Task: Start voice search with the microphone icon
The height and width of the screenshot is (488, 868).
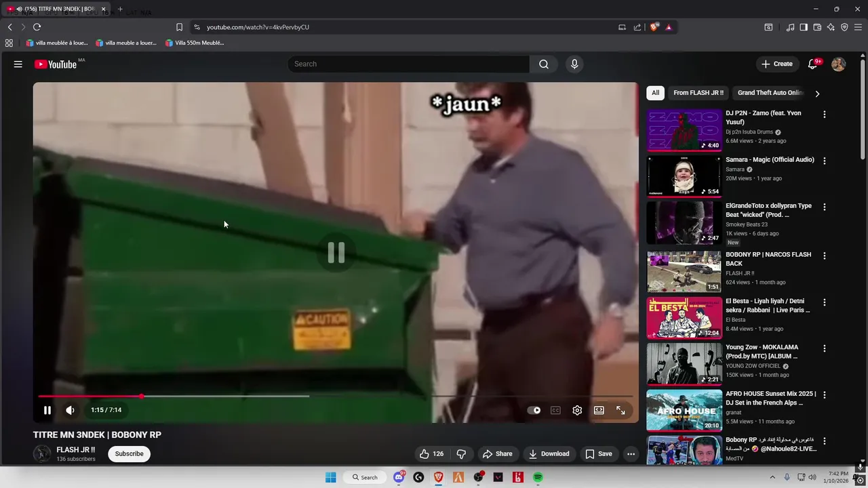Action: [574, 64]
